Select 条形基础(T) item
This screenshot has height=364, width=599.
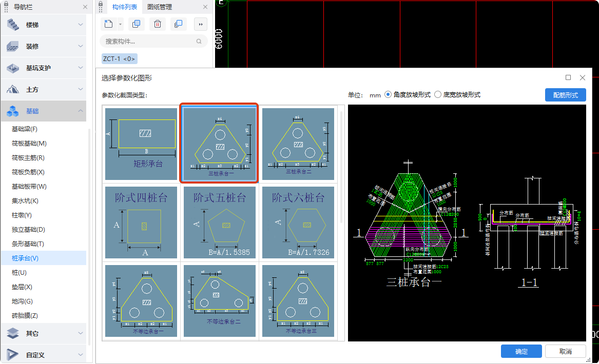pos(44,244)
